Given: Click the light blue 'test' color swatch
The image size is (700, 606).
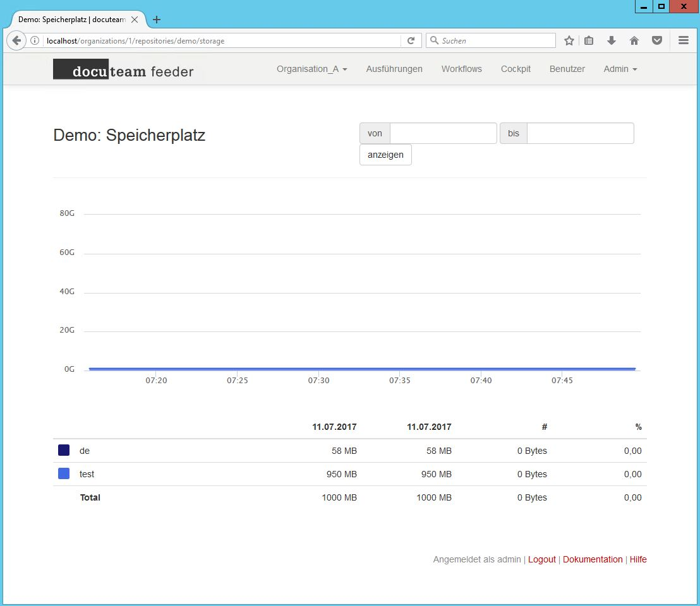Looking at the screenshot, I should 64,473.
